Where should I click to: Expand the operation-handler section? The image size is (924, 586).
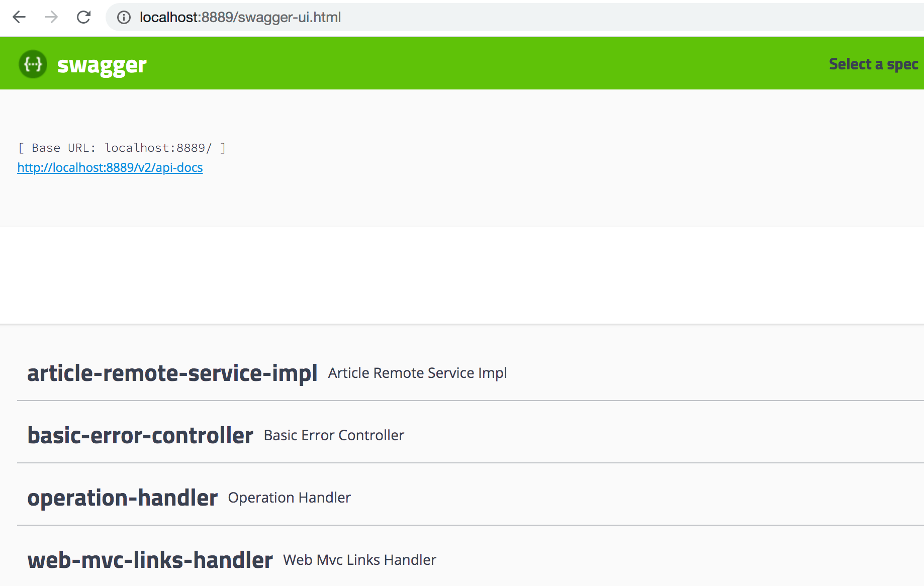[x=122, y=498]
